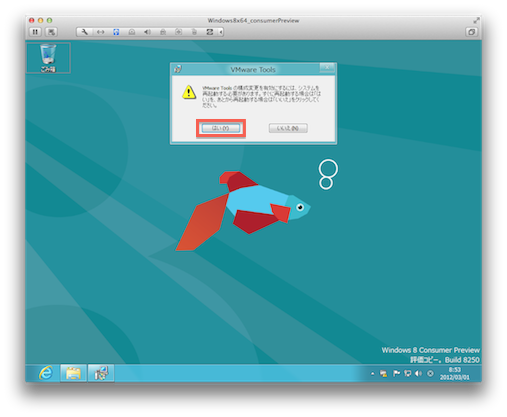Close the VMware Tools dialog

point(327,68)
